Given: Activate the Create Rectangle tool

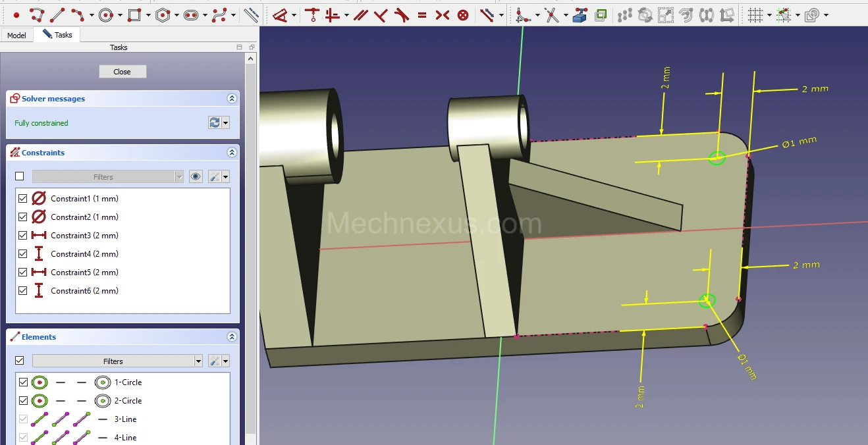Looking at the screenshot, I should point(134,14).
